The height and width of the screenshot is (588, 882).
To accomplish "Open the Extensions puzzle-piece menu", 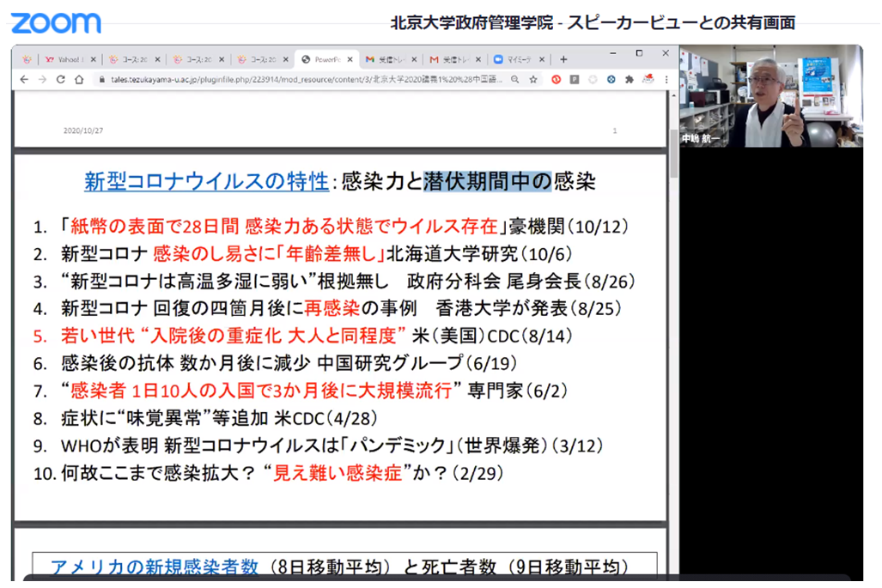I will coord(630,79).
